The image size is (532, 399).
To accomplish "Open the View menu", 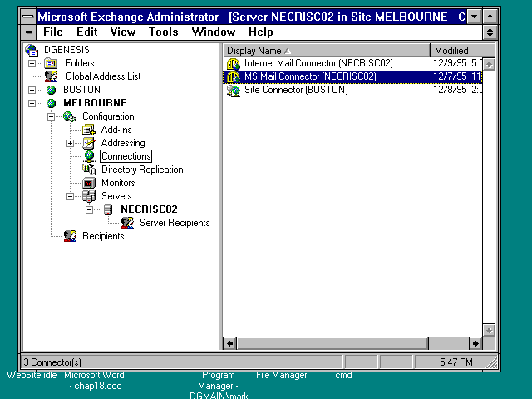I will (x=123, y=32).
